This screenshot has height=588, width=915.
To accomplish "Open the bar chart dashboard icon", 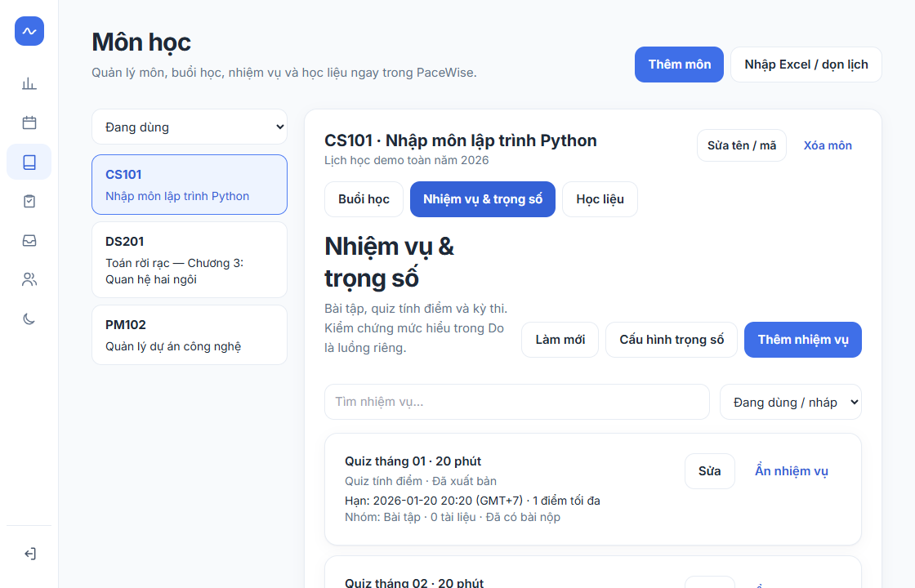I will click(29, 83).
